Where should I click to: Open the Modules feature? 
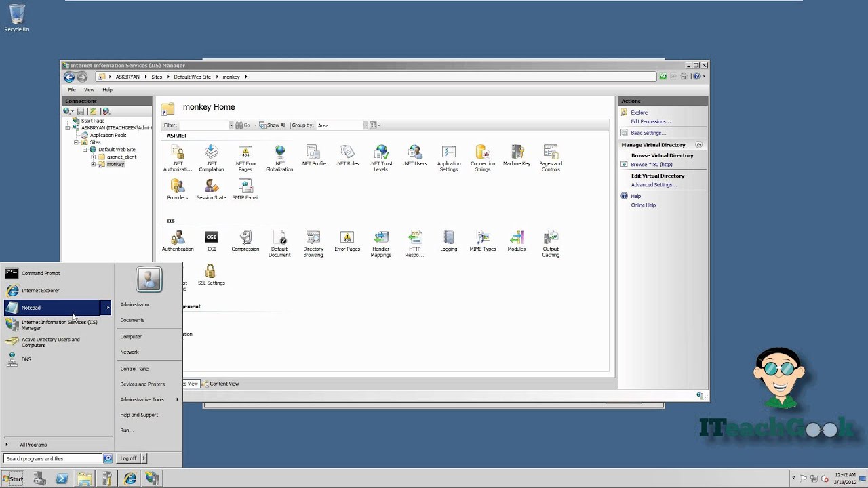point(517,241)
